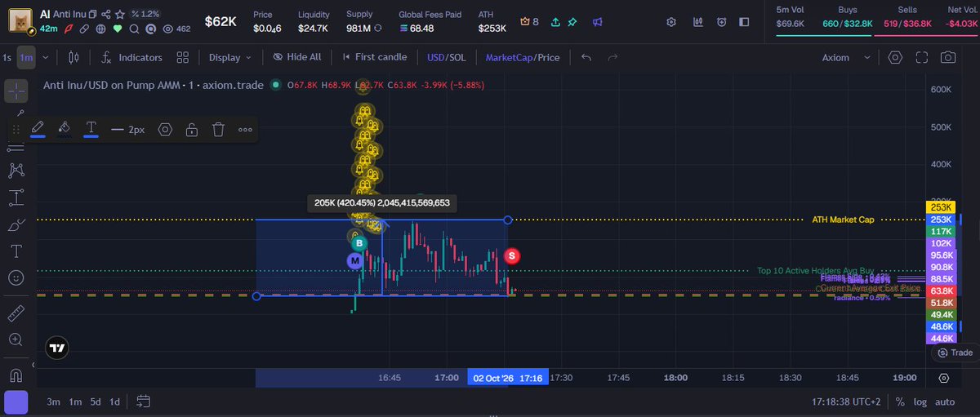Open the token website globe icon
Viewport: 980px width, 417px height.
[100, 29]
